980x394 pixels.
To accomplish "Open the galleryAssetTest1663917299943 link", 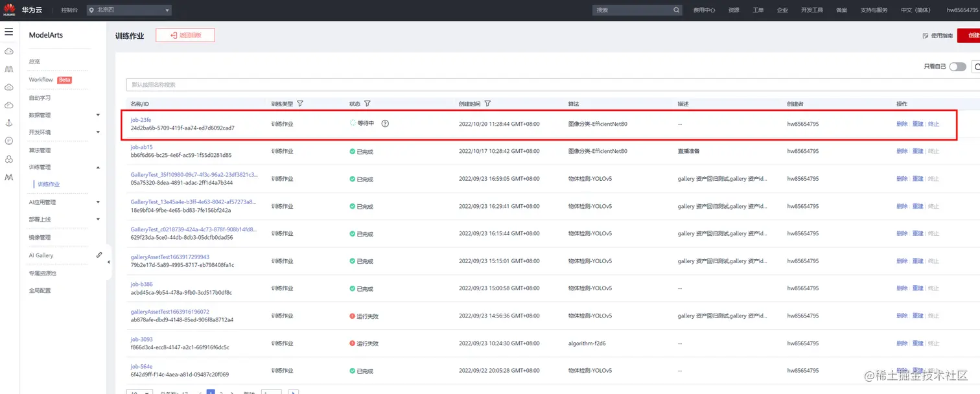I will click(x=170, y=257).
